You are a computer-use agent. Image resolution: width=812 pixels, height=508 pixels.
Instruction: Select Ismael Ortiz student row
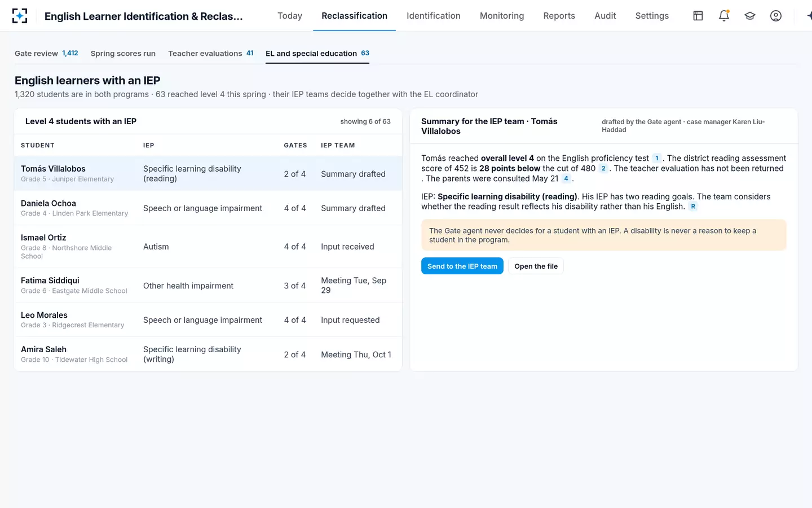click(x=208, y=247)
